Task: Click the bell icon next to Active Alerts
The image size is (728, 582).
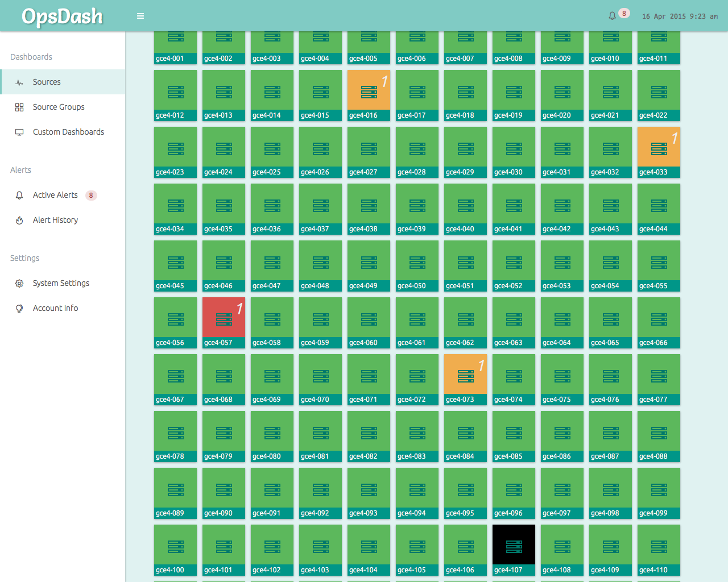Action: point(19,195)
